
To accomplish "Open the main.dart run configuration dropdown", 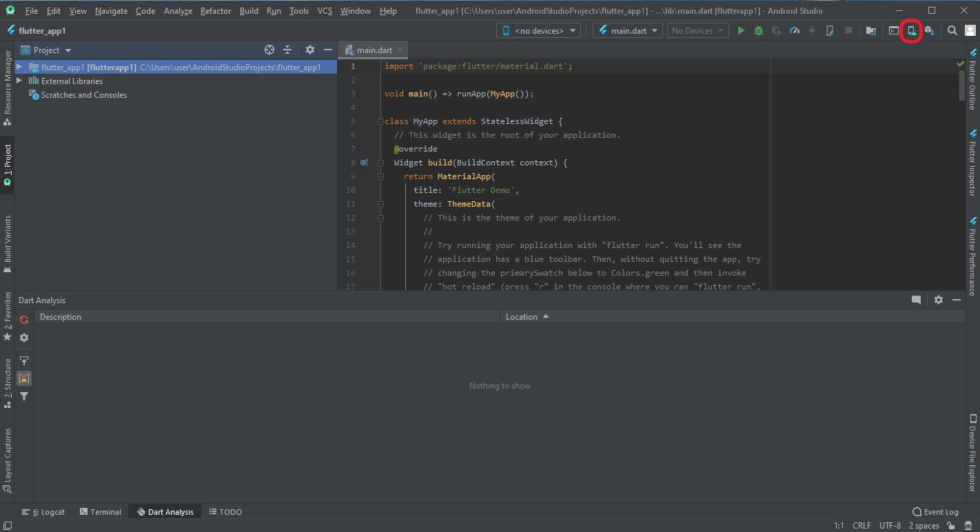I will [x=626, y=30].
